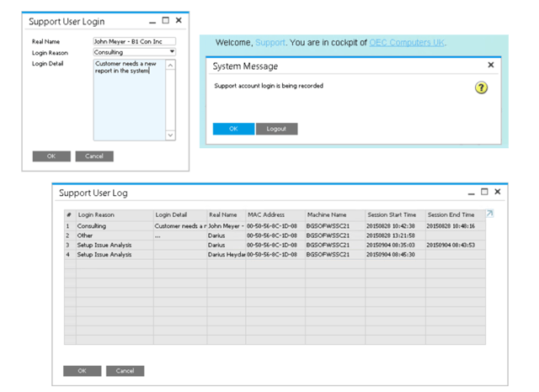
Task: Click the '...' Login Detail cell in row 2
Action: [x=180, y=236]
